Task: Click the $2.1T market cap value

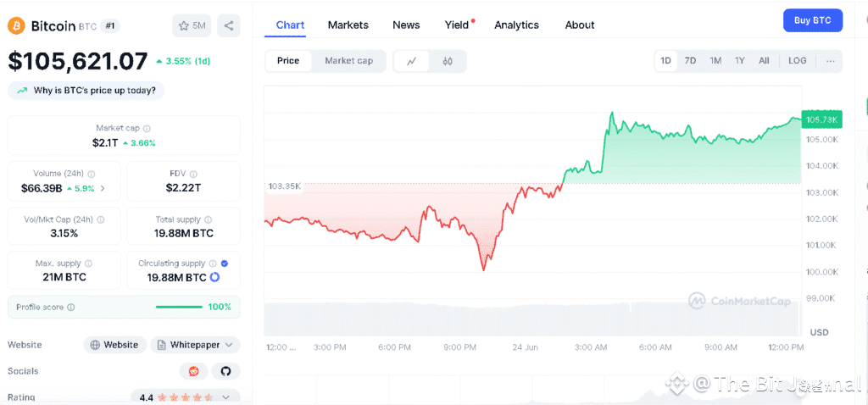Action: (105, 142)
